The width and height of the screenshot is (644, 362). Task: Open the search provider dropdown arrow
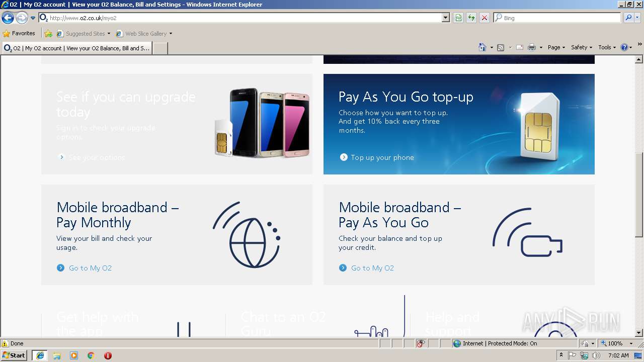[637, 18]
